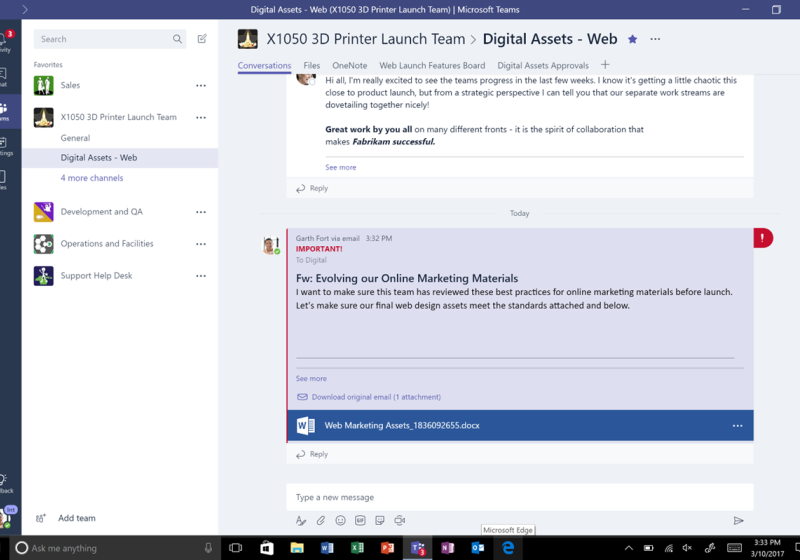Viewport: 800px width, 560px height.
Task: Attach a file using paperclip icon
Action: coord(321,520)
